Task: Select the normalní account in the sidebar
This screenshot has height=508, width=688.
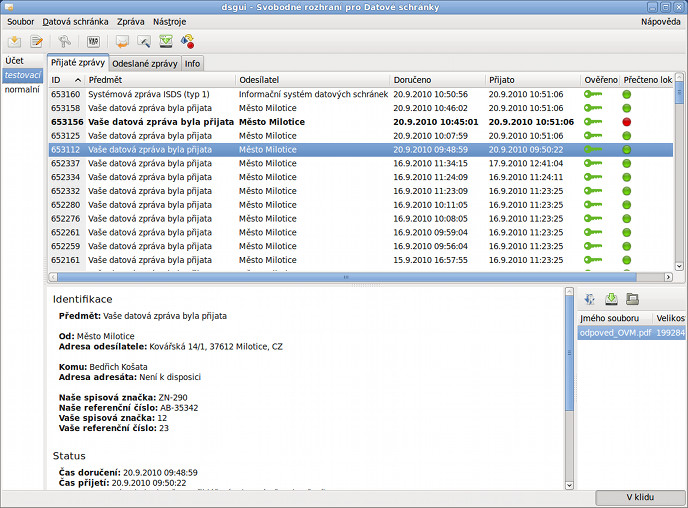Action: [x=22, y=89]
